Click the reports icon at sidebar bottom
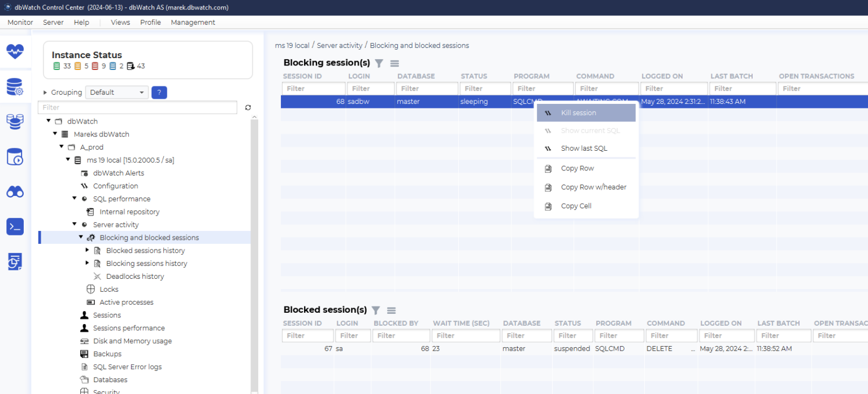The image size is (868, 394). point(15,261)
